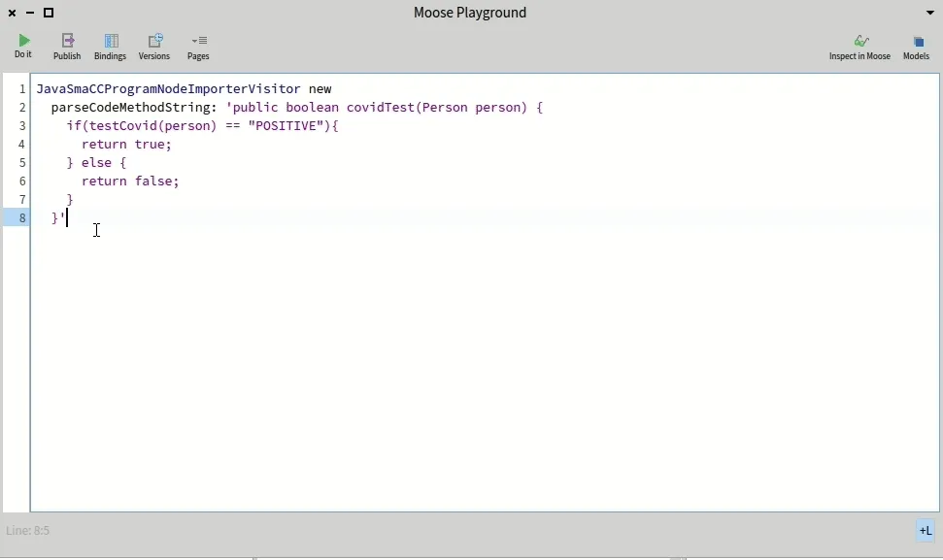Select line number 2 in gutter

click(22, 108)
